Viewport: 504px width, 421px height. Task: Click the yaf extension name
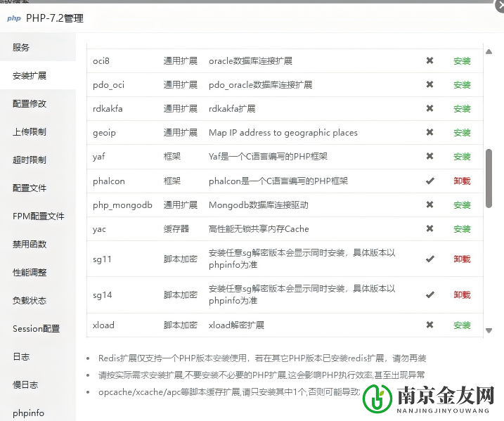(x=98, y=157)
